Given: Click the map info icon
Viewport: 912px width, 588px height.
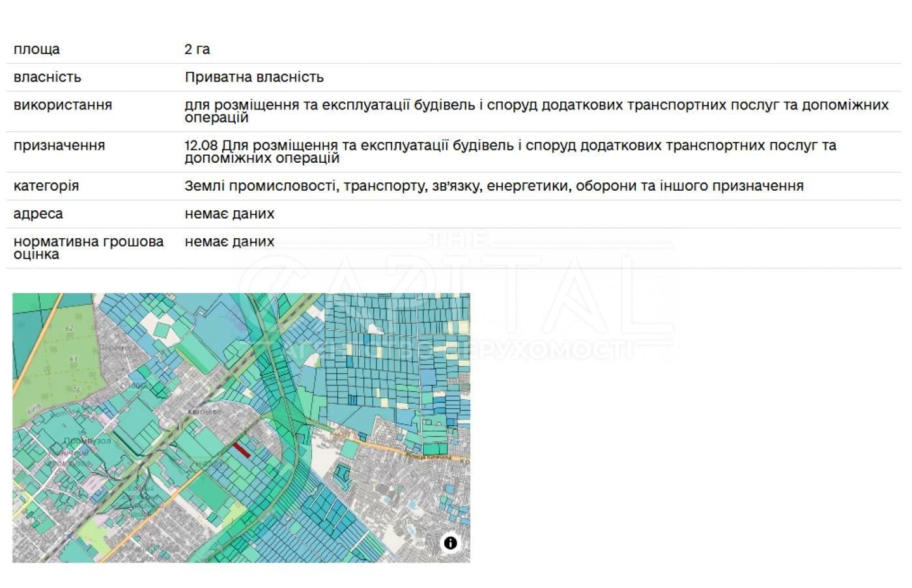Looking at the screenshot, I should point(450,542).
